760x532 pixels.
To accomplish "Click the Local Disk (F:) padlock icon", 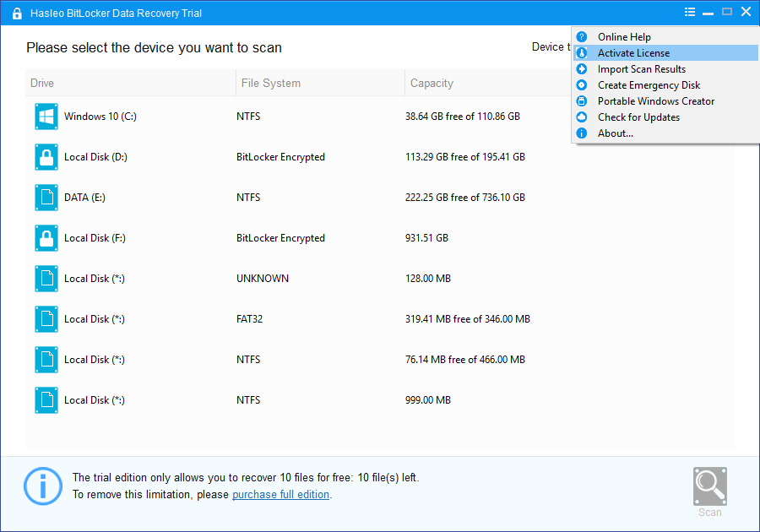I will coord(46,238).
